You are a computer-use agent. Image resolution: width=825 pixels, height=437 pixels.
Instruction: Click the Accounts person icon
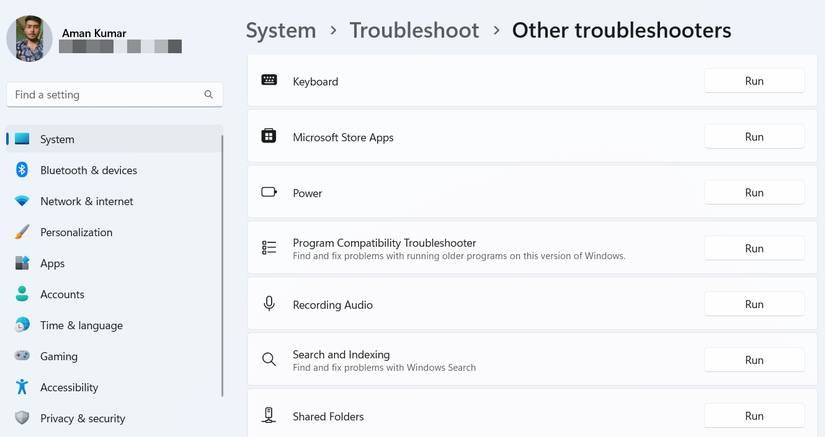pyautogui.click(x=22, y=294)
